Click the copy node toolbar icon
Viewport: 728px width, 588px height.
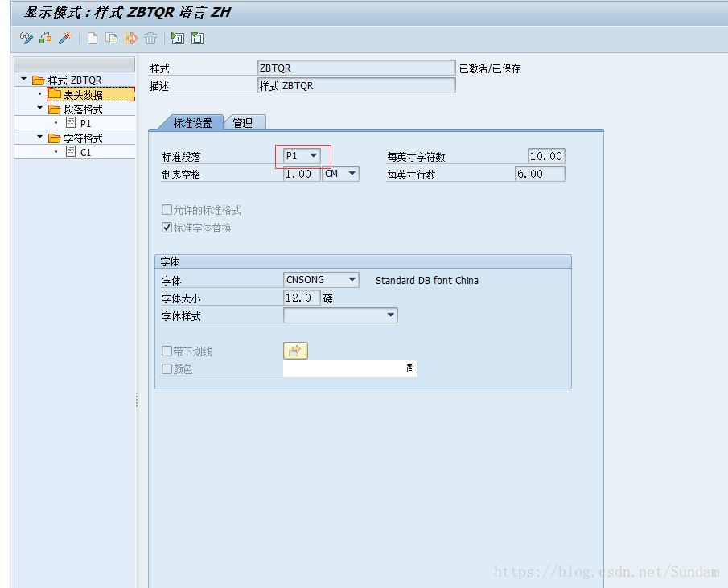click(x=112, y=38)
